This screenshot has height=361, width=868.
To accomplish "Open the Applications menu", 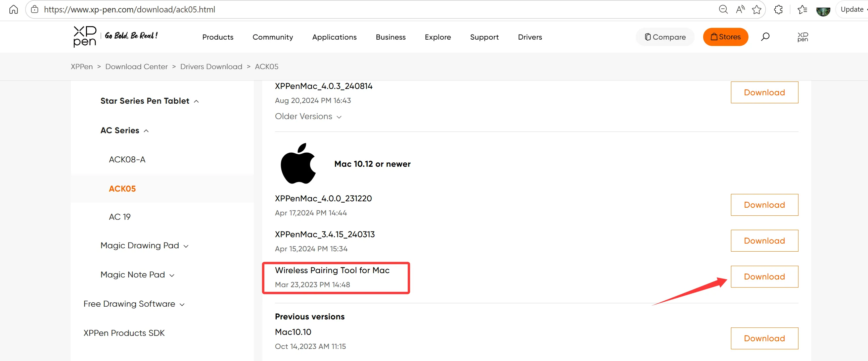I will click(334, 37).
